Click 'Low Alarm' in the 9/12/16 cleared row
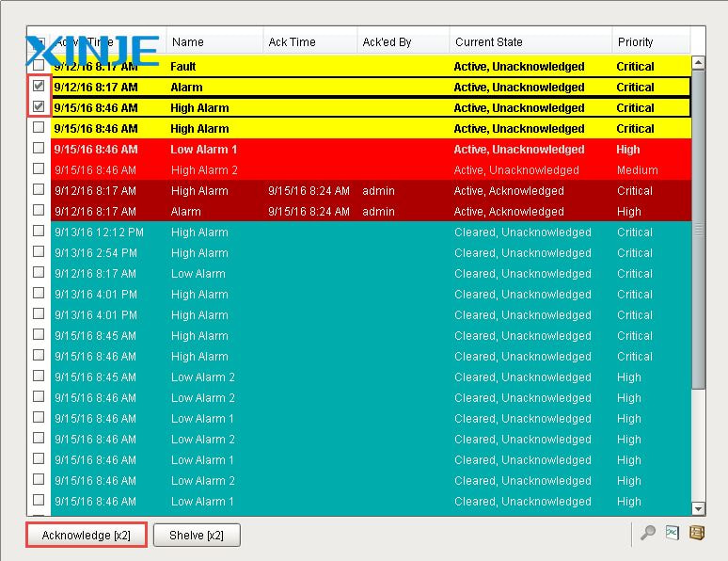728x561 pixels. tap(198, 274)
